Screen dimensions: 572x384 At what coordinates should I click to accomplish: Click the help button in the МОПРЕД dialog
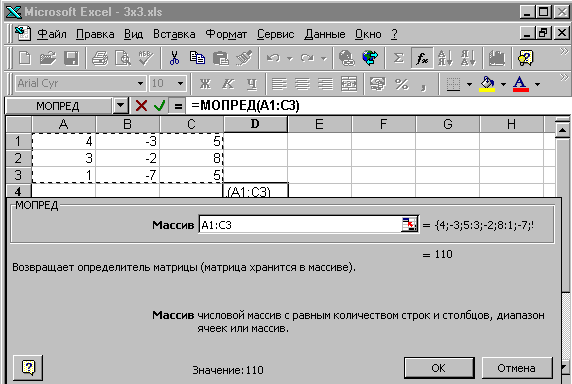(28, 367)
